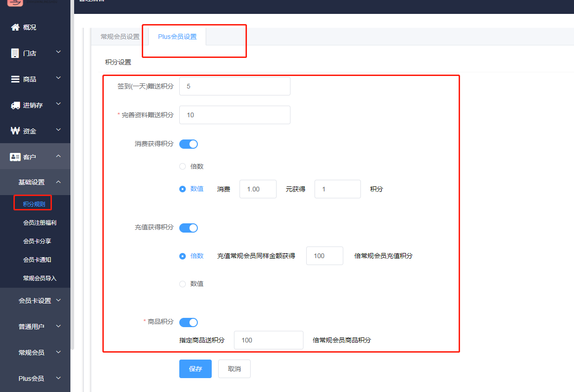Select 倍数 radio under 消费获得积分

point(183,166)
